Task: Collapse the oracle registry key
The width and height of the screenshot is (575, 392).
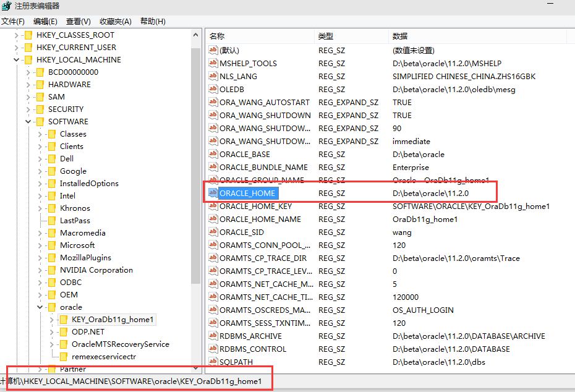Action: [x=40, y=307]
